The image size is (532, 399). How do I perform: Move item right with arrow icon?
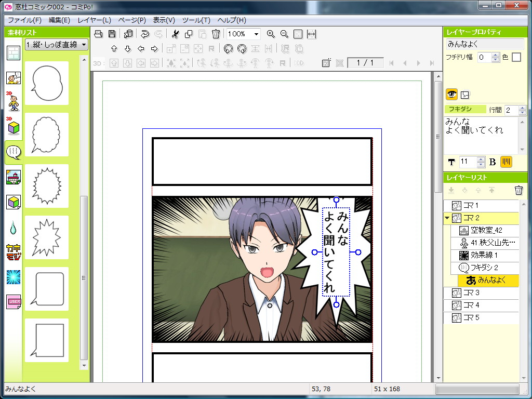point(154,48)
